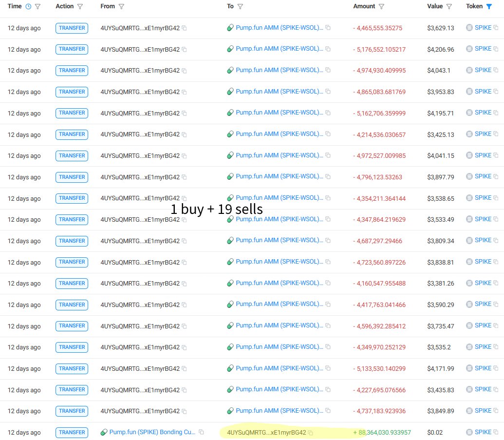Copy From address in the $3,849.89 row

[x=184, y=411]
